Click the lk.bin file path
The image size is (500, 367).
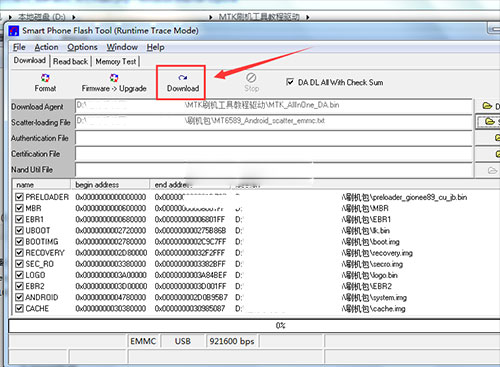pyautogui.click(x=366, y=231)
